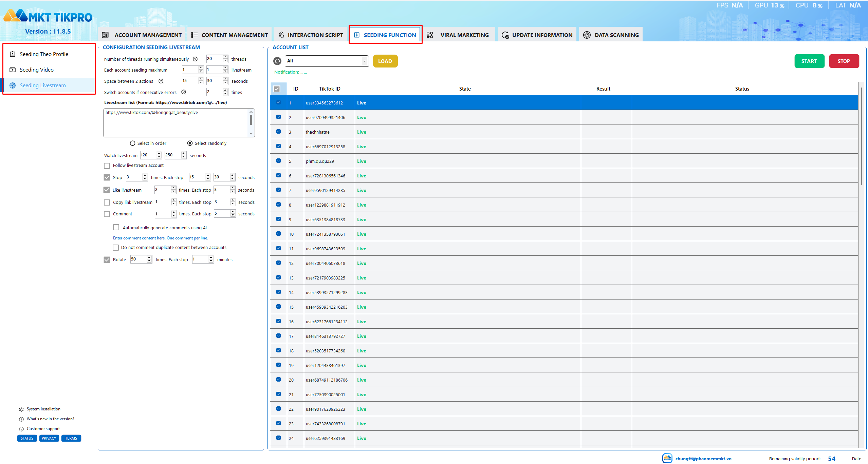868x464 pixels.
Task: Click the red STOP button
Action: point(844,61)
